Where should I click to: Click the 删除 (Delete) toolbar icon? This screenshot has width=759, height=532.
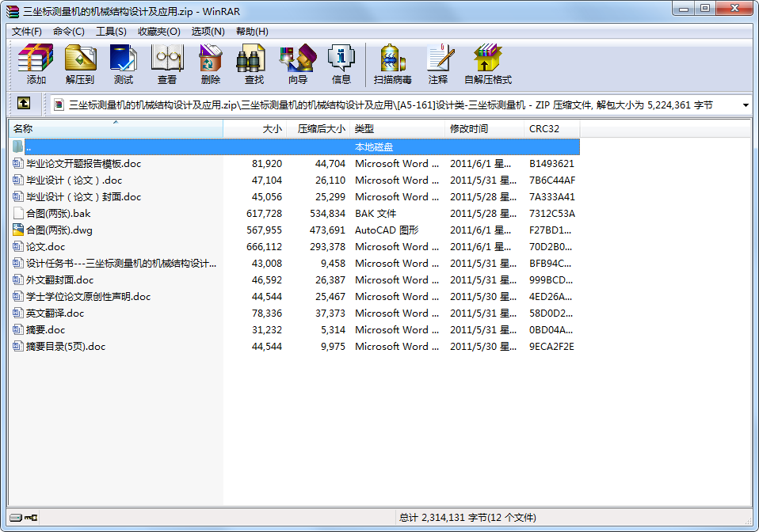point(210,64)
